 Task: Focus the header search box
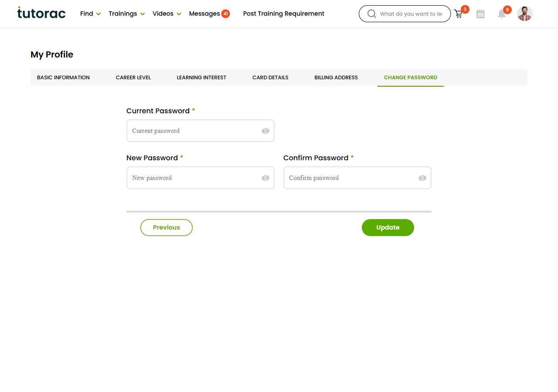(405, 14)
